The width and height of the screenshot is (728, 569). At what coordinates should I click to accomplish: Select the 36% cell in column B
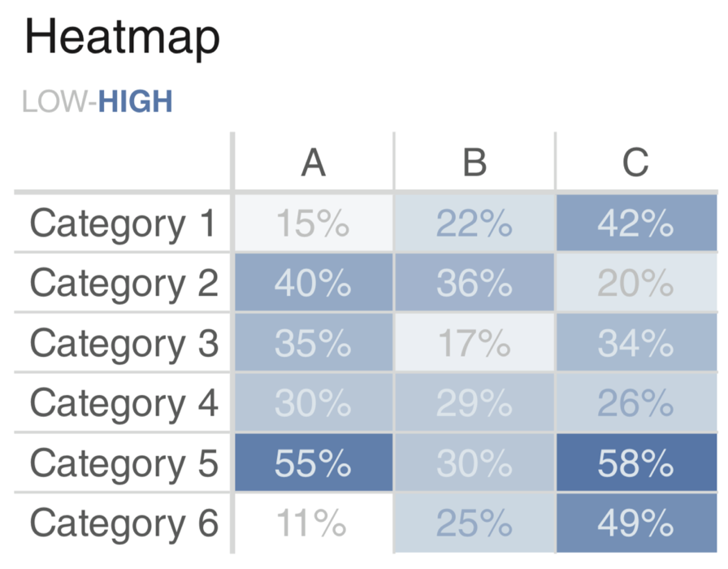pyautogui.click(x=474, y=282)
